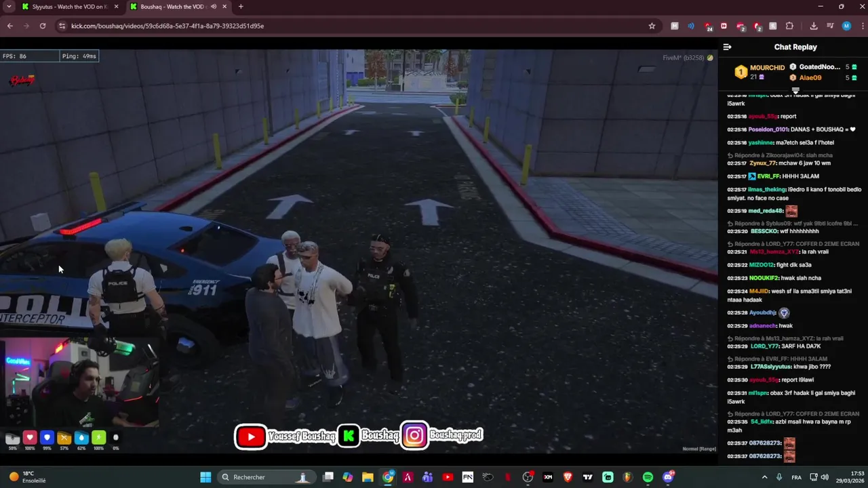This screenshot has width=868, height=488.
Task: Open the red fast-forward extension
Action: coord(724,26)
